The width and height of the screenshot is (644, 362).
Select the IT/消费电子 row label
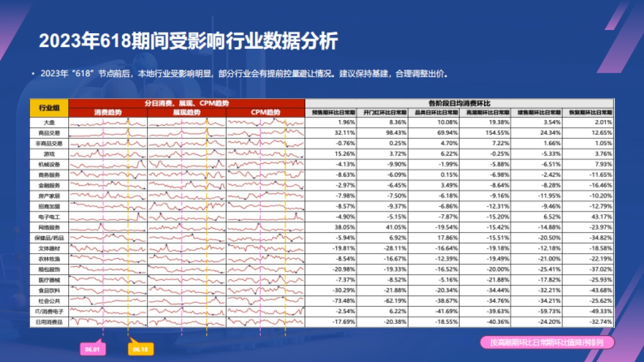(x=50, y=311)
